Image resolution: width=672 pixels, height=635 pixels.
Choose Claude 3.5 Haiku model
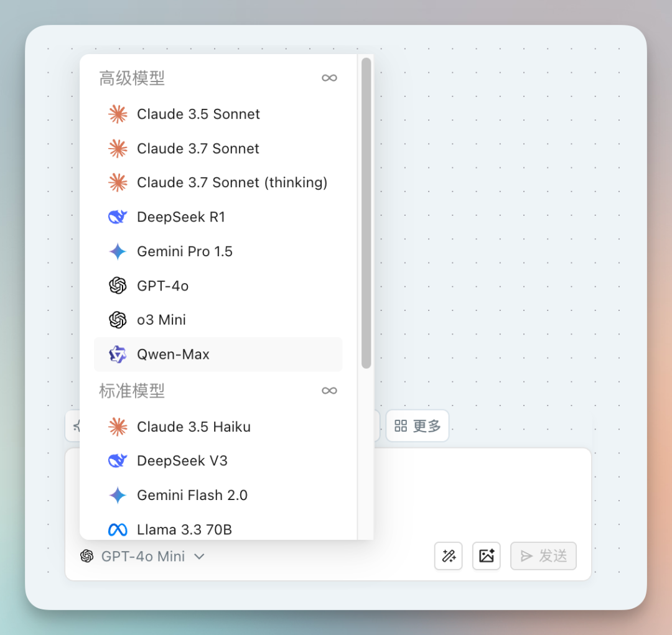click(x=218, y=427)
